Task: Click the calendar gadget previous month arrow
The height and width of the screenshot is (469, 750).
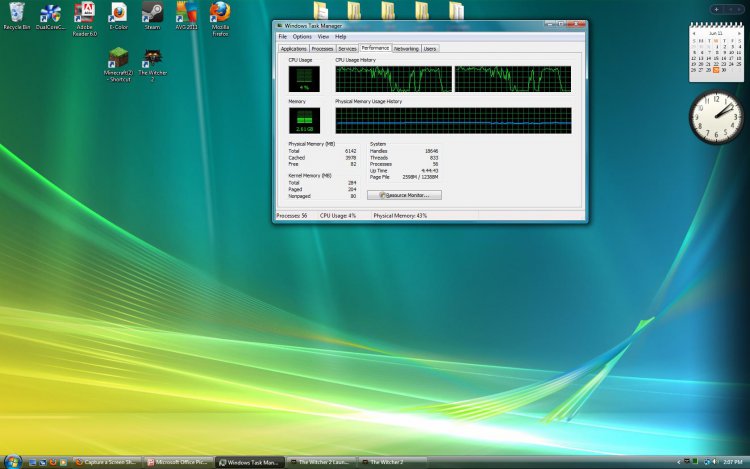Action: [694, 33]
